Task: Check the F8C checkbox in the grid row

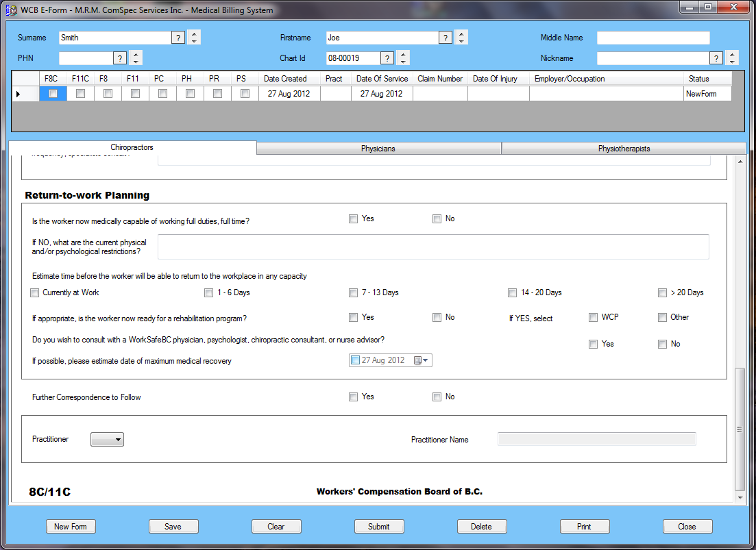Action: coord(53,93)
